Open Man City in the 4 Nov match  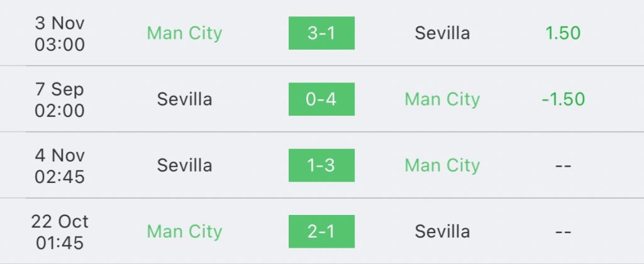(442, 165)
